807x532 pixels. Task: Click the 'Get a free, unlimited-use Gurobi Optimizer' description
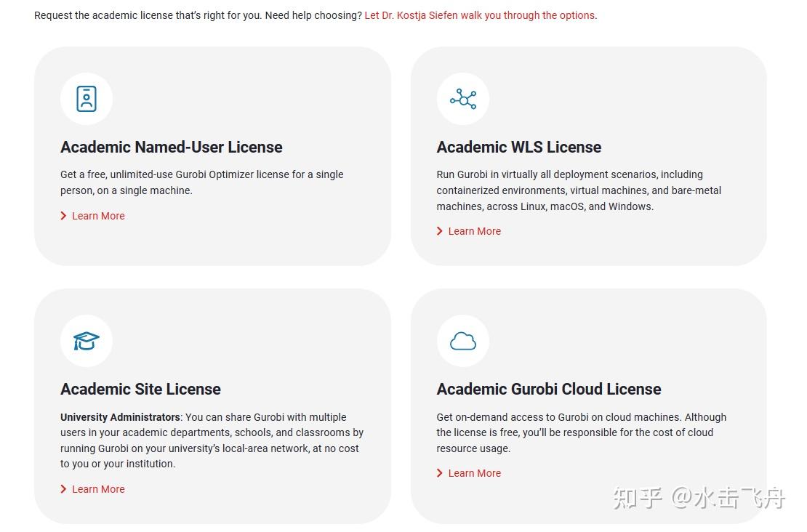click(x=202, y=182)
